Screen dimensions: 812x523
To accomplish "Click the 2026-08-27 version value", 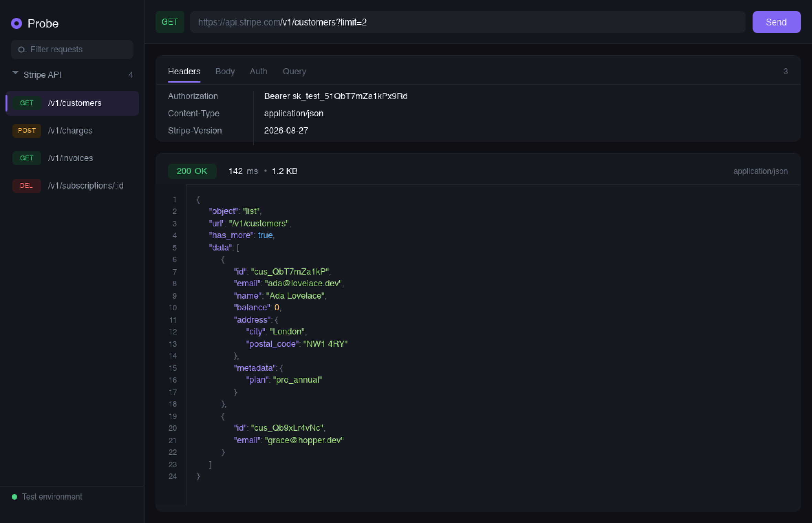I will tap(286, 130).
